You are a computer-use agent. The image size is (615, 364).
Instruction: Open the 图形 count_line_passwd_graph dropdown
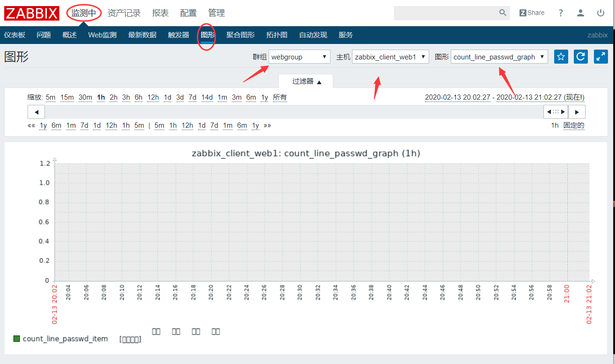click(x=499, y=57)
